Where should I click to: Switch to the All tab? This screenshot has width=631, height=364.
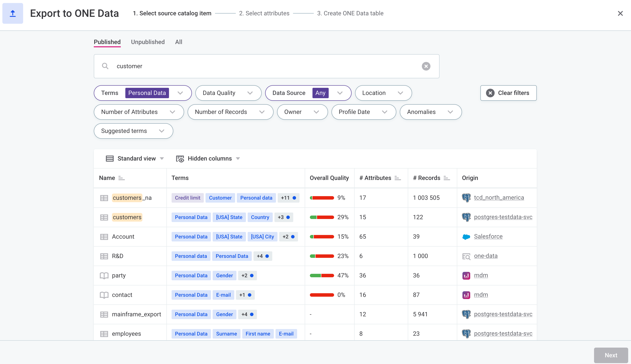coord(178,42)
